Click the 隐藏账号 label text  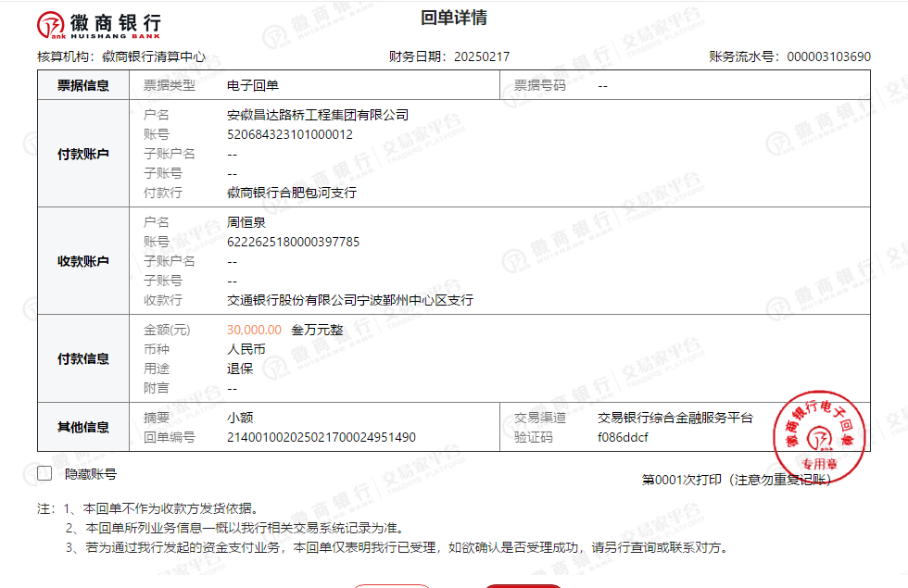click(x=90, y=474)
